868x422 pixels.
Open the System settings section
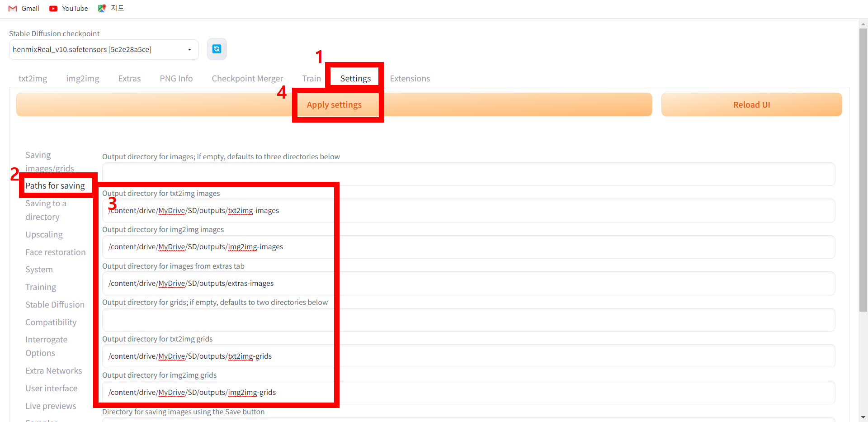[39, 269]
